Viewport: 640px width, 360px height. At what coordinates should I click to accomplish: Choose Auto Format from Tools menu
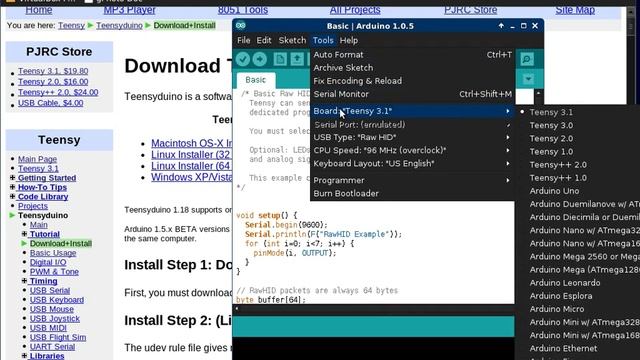point(412,55)
